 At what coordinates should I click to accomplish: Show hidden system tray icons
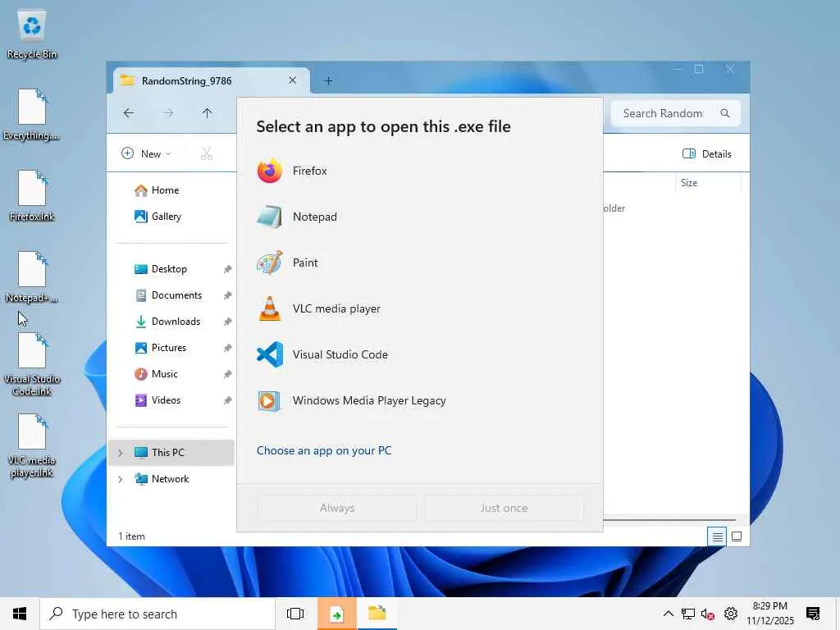(x=668, y=614)
